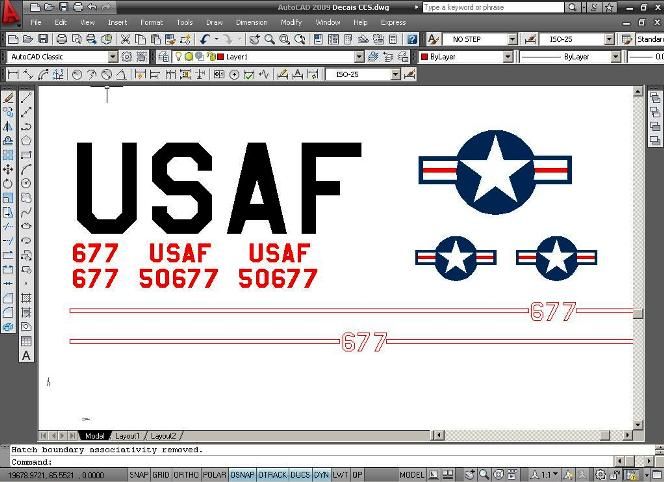Click the Linear Dimension tool

click(13, 75)
